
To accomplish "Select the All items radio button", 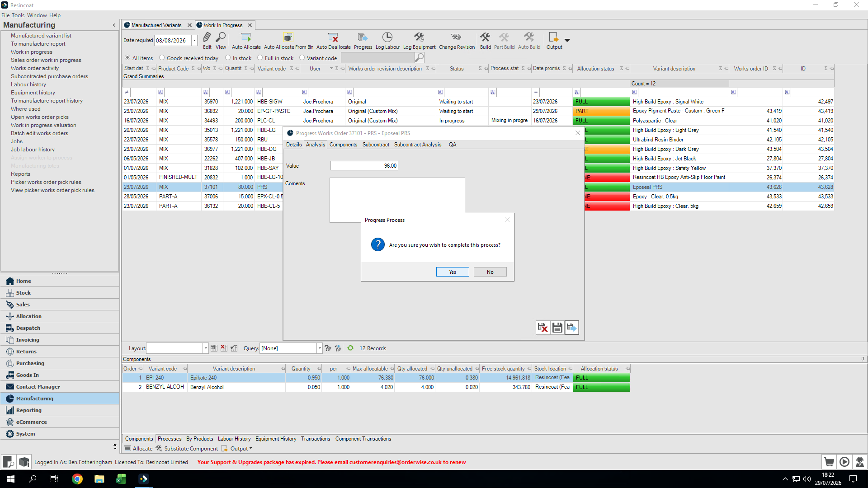I will (127, 58).
